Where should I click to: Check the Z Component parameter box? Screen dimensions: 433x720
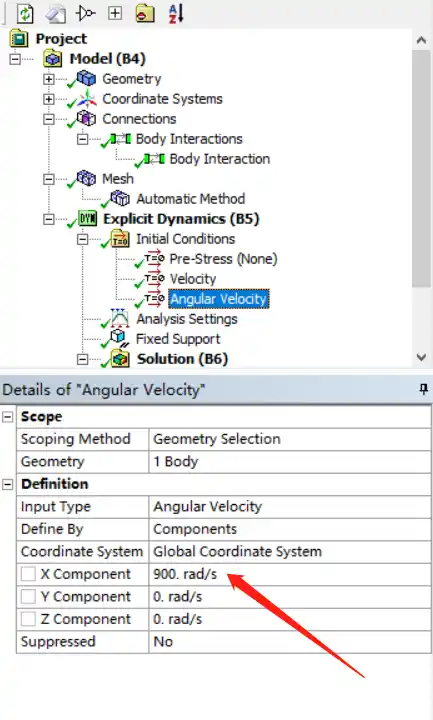(28, 619)
